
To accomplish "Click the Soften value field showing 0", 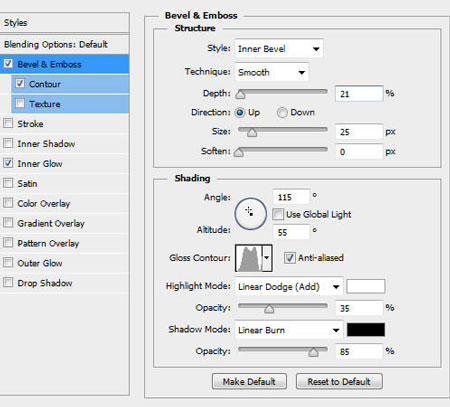I will coord(359,152).
